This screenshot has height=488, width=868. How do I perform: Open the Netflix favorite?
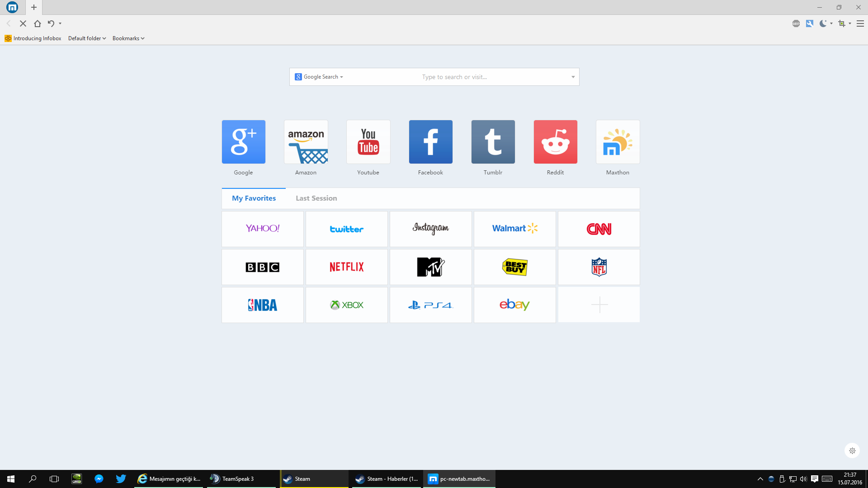[347, 267]
